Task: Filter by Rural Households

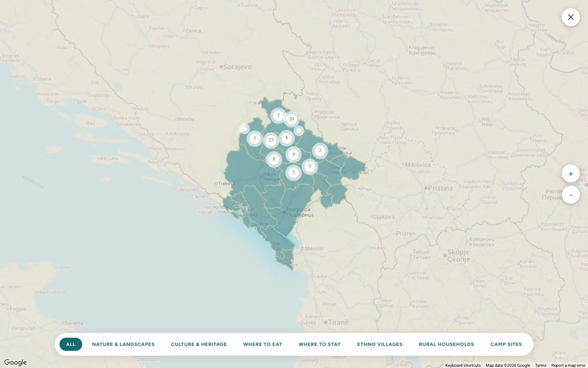Action: point(446,344)
